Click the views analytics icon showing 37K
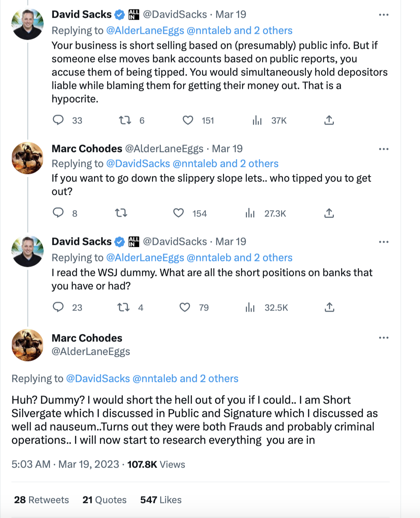Image resolution: width=420 pixels, height=518 pixels. click(257, 120)
